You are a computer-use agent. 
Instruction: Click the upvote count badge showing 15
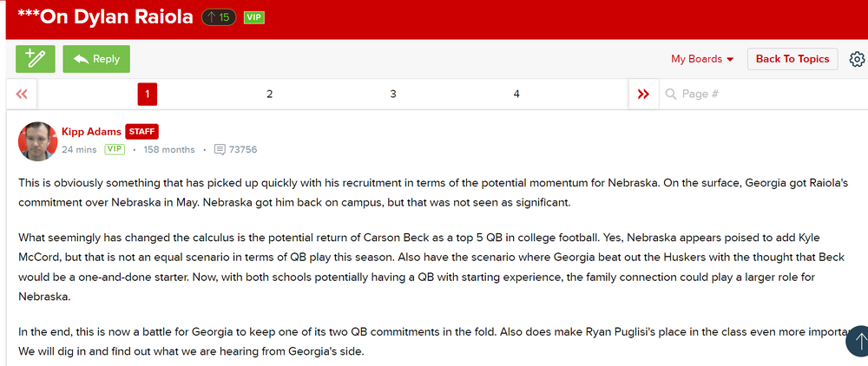(219, 16)
